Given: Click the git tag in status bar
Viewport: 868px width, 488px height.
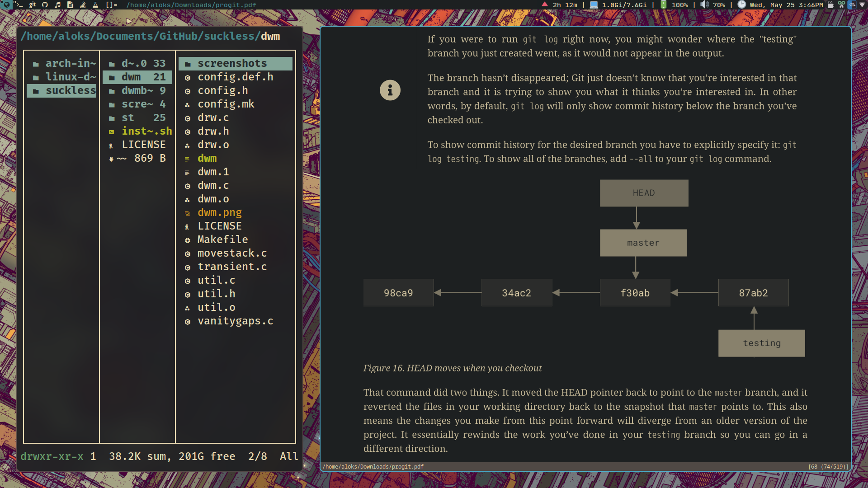Looking at the screenshot, I should [32, 5].
